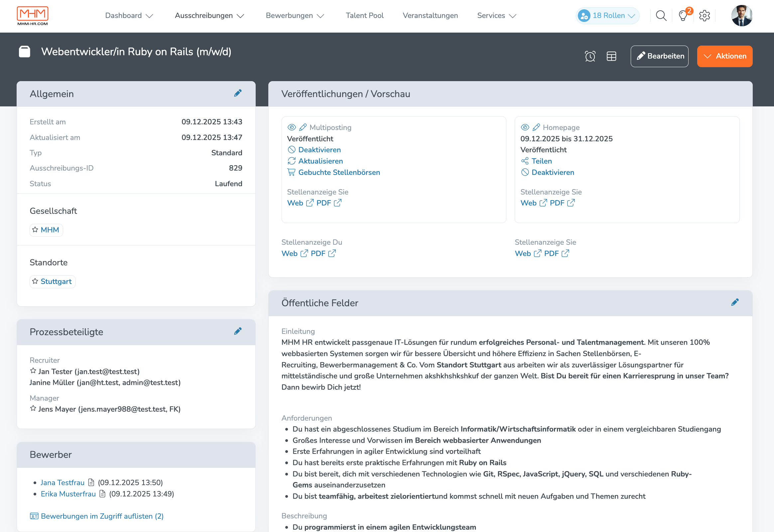Click the alarm clock reminder icon

click(x=590, y=56)
